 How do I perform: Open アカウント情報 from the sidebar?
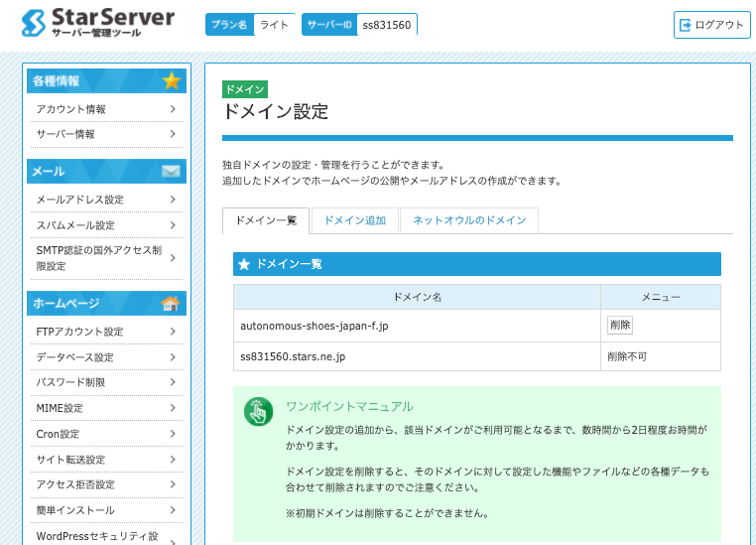point(70,109)
